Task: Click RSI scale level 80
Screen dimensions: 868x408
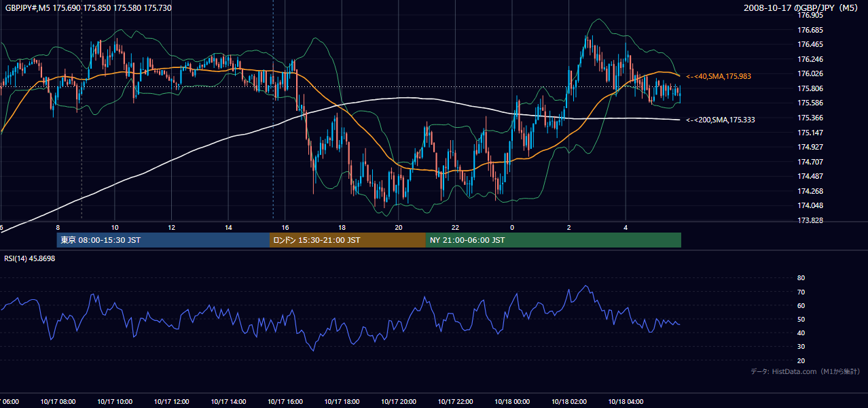Action: coord(801,278)
